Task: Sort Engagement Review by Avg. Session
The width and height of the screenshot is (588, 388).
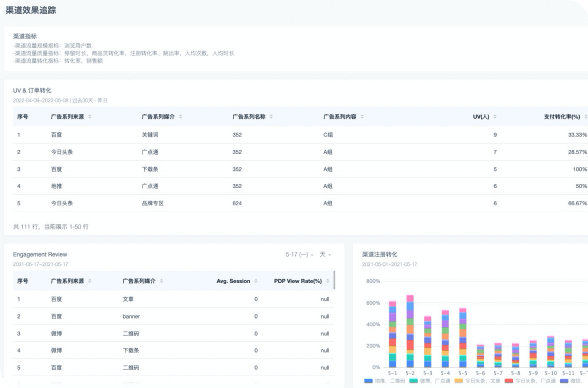Action: (x=256, y=281)
